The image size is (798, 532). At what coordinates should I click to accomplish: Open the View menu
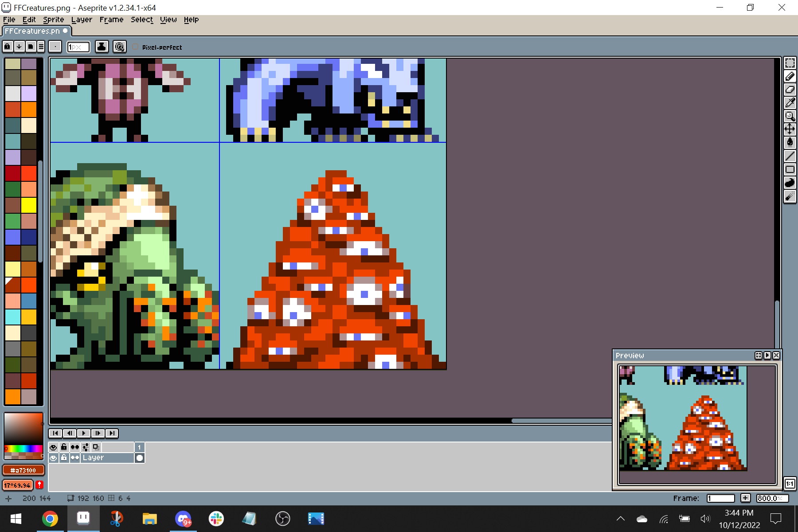[x=168, y=20]
